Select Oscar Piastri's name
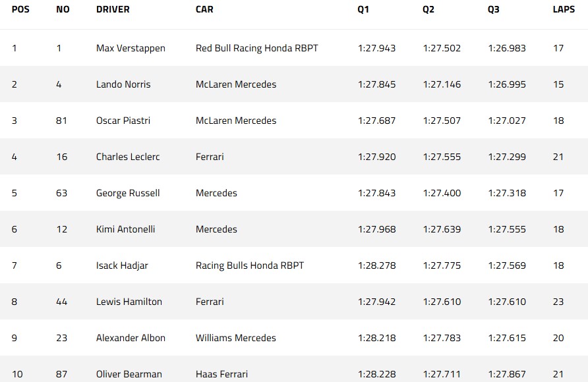 click(123, 121)
